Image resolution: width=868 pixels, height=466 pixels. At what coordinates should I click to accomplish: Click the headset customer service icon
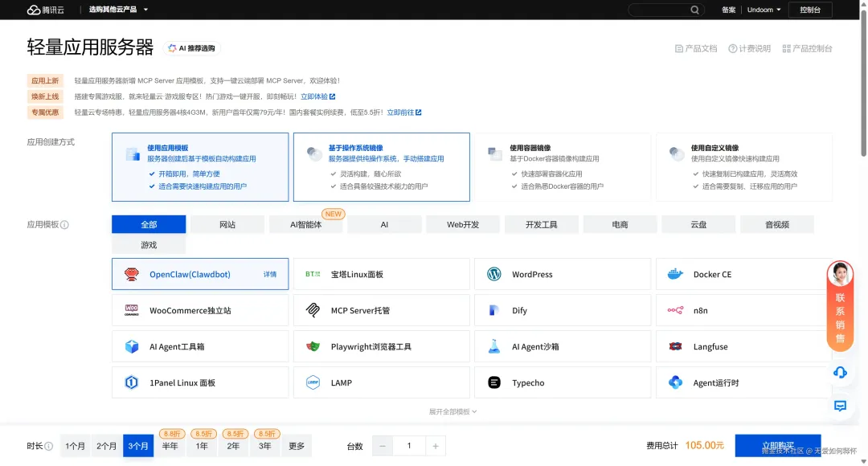pyautogui.click(x=840, y=373)
